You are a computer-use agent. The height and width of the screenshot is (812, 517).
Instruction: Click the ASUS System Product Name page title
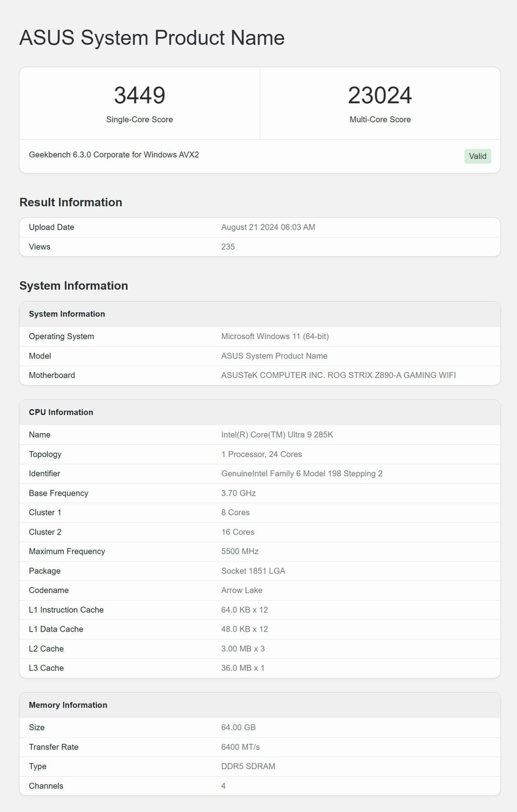coord(152,37)
